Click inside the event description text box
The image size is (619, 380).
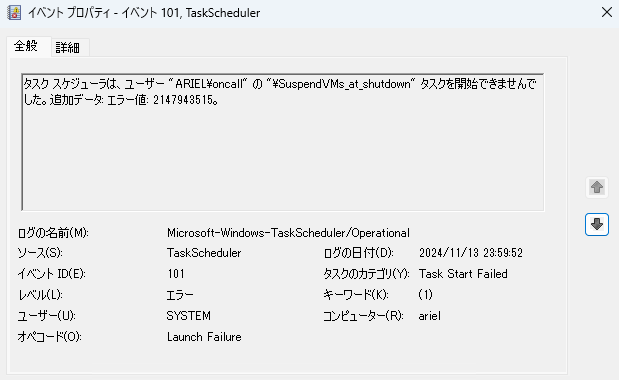(283, 142)
